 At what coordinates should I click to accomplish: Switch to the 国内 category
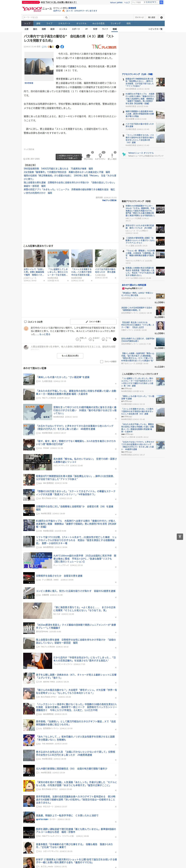(x=35, y=29)
